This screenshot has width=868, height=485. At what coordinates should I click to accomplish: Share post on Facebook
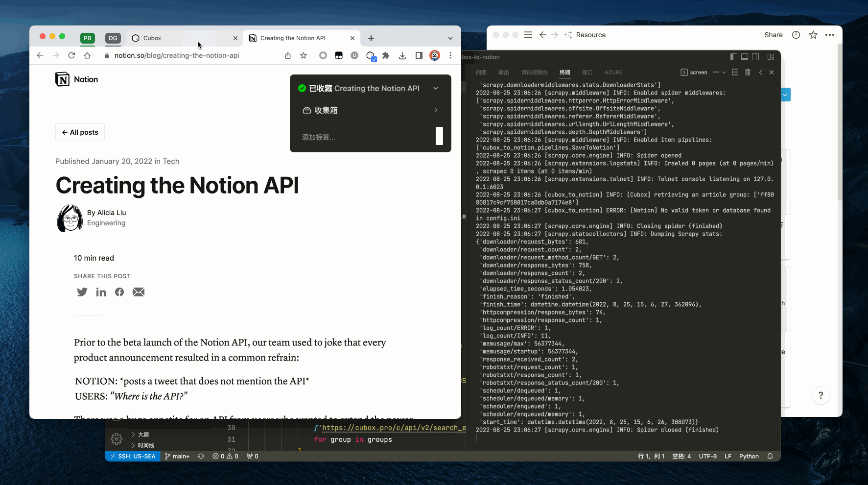pyautogui.click(x=119, y=292)
